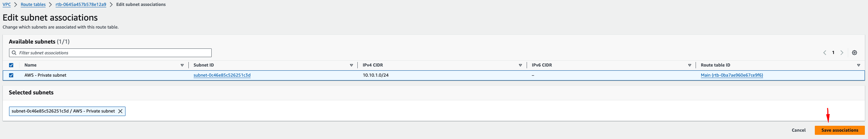Focus the Filter subnet associations field
Image resolution: width=868 pixels, height=139 pixels.
(110, 53)
